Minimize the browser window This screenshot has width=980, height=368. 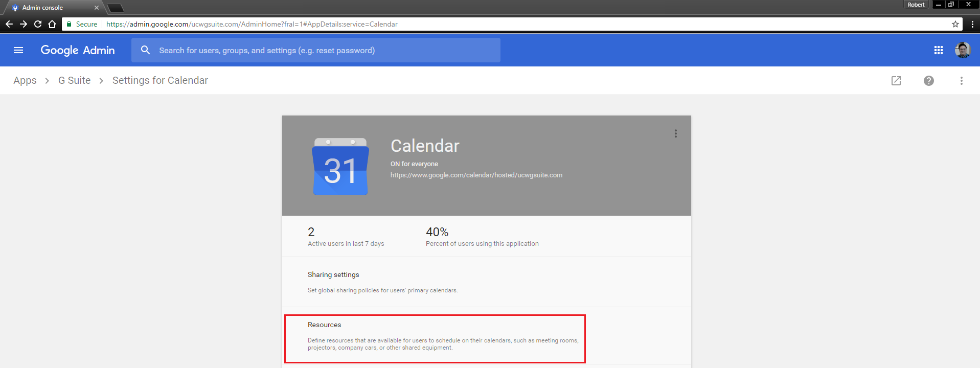coord(939,5)
